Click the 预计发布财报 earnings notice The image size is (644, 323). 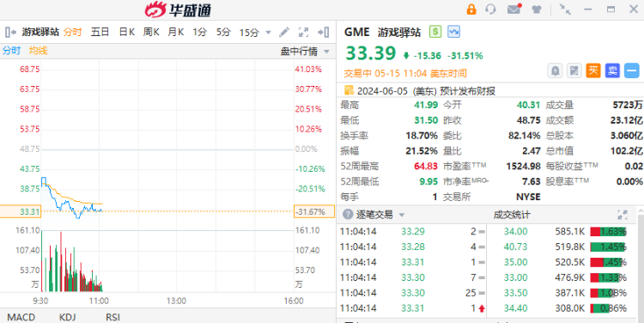(467, 91)
